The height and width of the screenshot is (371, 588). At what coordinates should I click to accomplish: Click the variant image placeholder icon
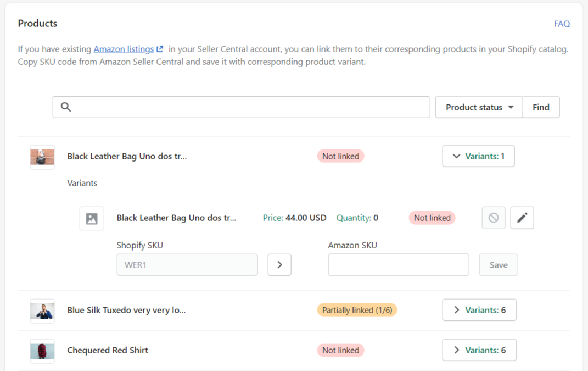tap(92, 219)
